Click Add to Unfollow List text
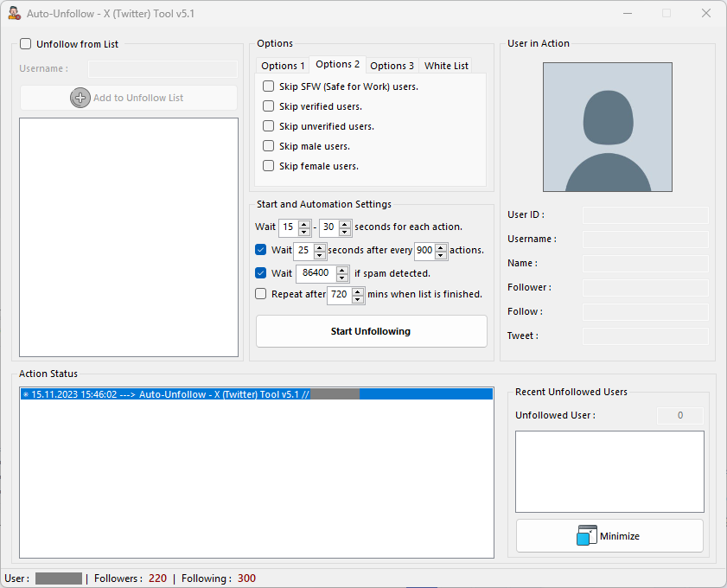 pyautogui.click(x=138, y=98)
